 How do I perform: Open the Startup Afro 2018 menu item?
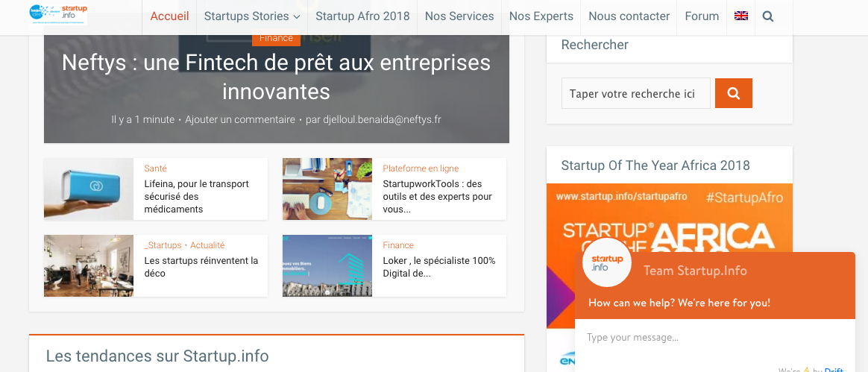tap(362, 16)
